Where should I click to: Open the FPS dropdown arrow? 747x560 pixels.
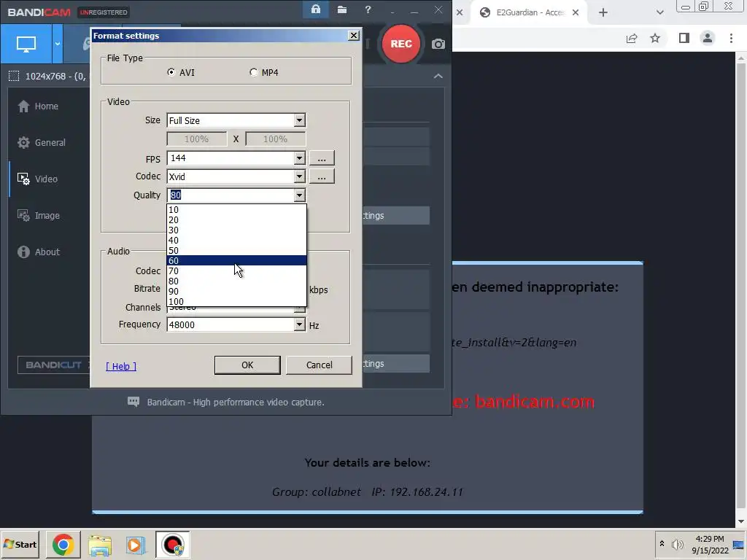(x=299, y=158)
